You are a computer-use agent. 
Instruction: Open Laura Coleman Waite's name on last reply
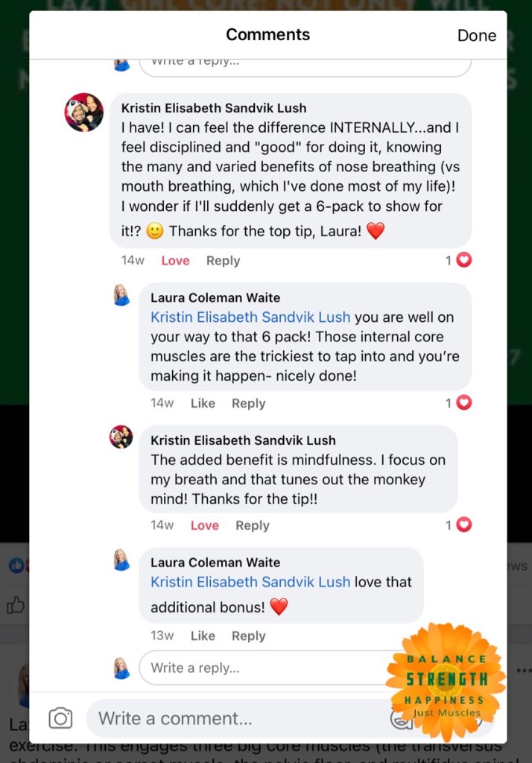[215, 563]
